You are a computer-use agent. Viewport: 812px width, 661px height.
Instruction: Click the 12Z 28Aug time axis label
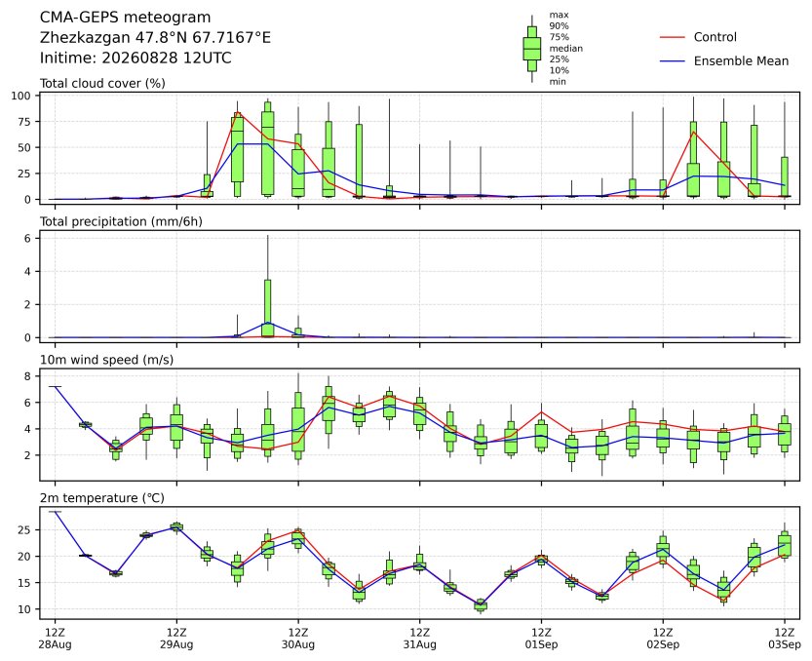[x=55, y=639]
